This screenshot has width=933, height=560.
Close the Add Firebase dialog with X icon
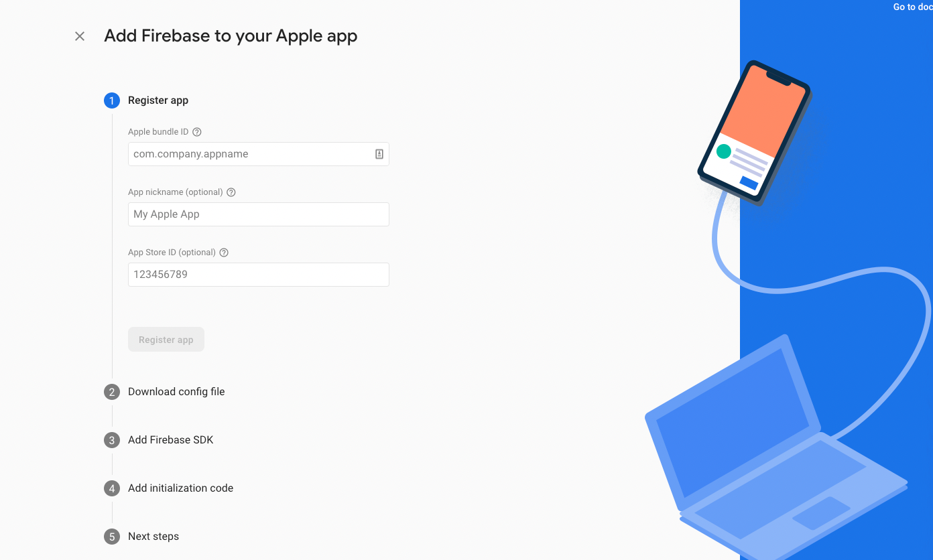(x=80, y=36)
